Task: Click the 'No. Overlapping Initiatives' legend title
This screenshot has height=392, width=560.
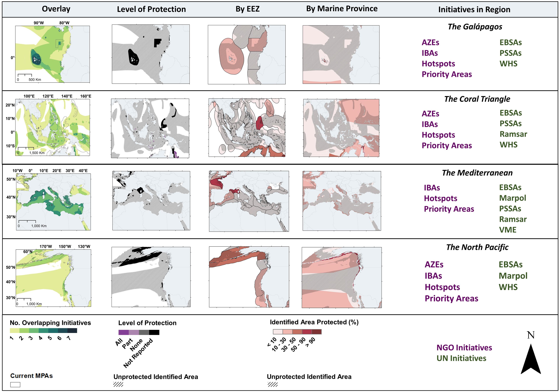Action: (50, 323)
